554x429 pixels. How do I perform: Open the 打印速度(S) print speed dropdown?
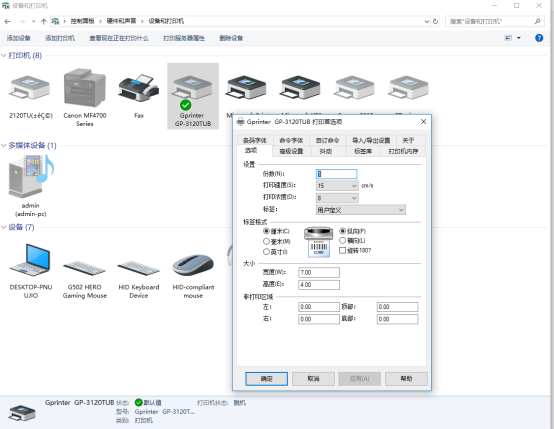[x=337, y=186]
